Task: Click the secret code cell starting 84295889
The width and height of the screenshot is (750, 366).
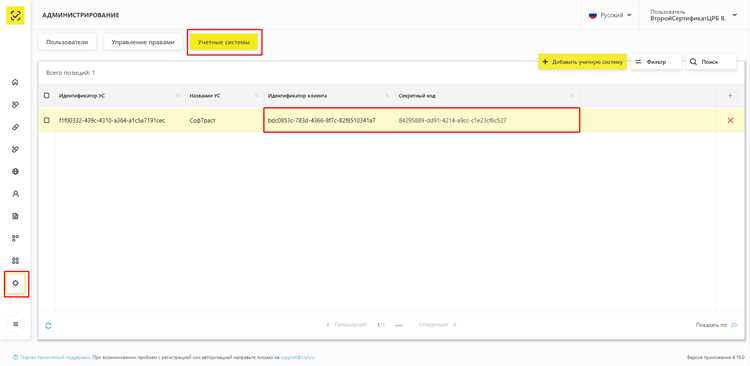Action: point(452,121)
